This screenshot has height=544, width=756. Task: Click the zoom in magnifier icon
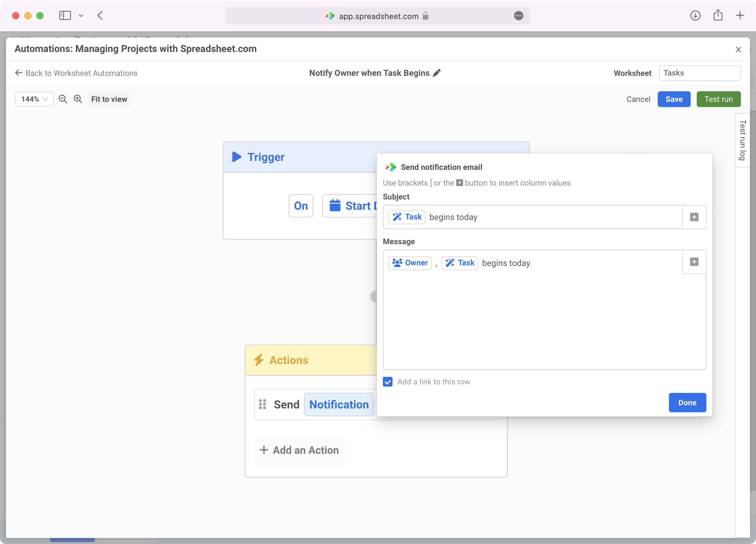(x=78, y=99)
